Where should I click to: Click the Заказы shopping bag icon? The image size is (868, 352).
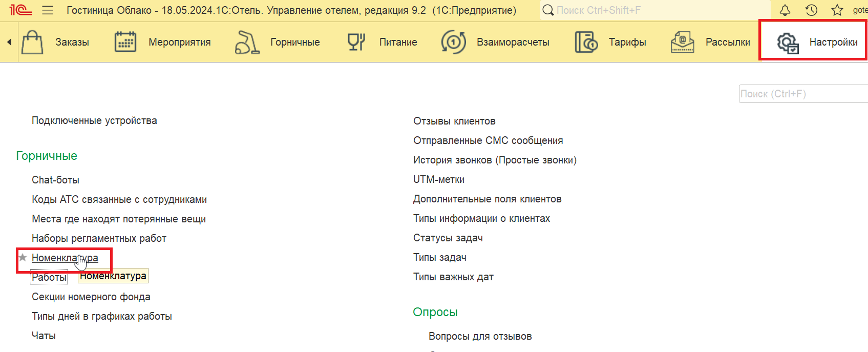point(32,42)
